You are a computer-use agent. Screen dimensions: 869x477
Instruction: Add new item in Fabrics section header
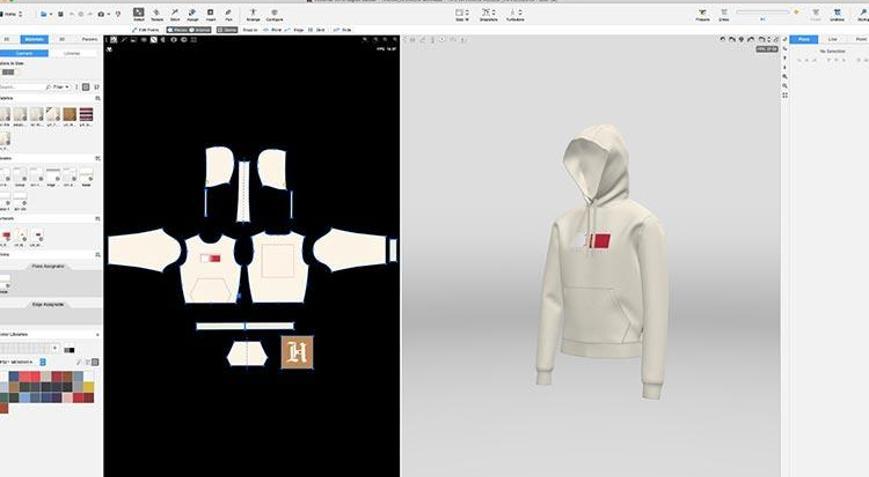click(x=98, y=98)
